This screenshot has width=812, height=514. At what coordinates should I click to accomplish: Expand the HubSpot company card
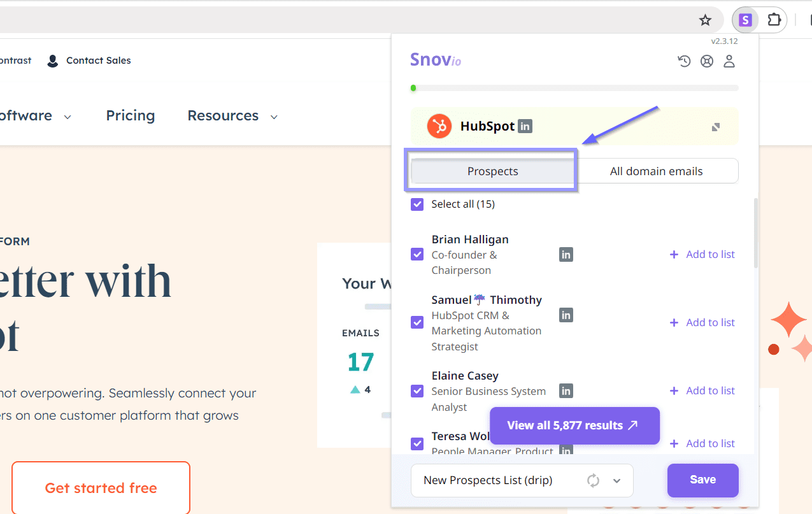click(716, 127)
